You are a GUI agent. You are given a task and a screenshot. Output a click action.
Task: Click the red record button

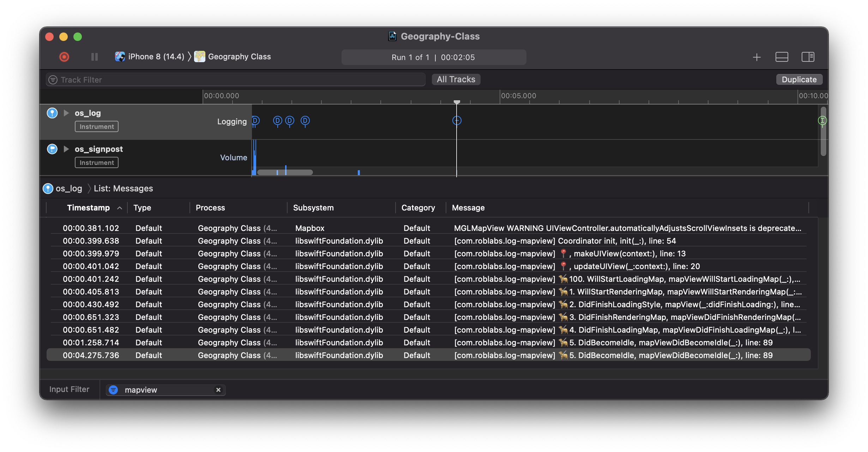click(x=64, y=57)
